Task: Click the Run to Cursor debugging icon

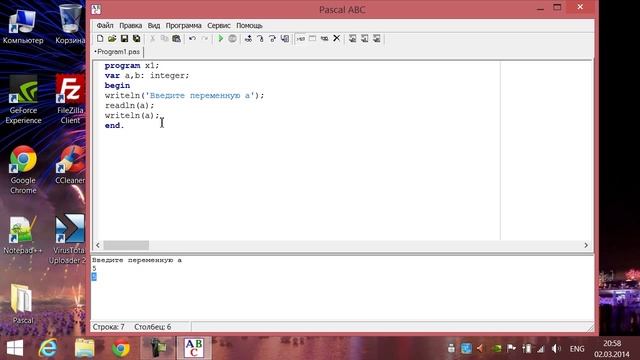Action: pos(272,38)
